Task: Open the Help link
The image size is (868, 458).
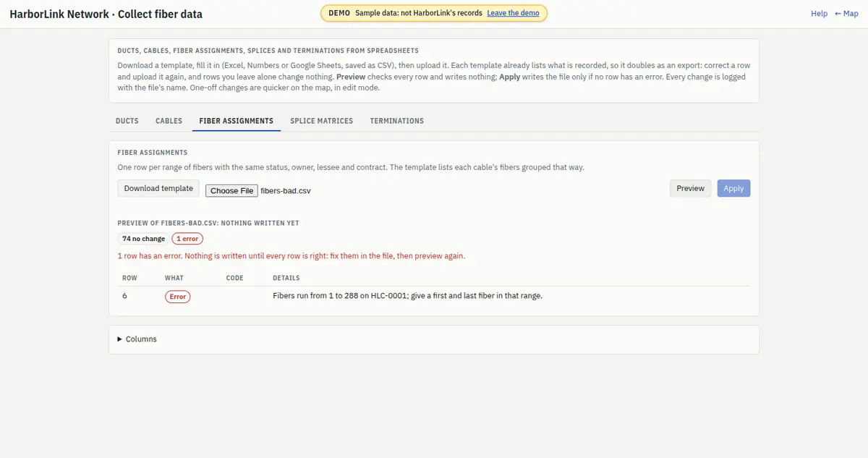Action: 819,14
